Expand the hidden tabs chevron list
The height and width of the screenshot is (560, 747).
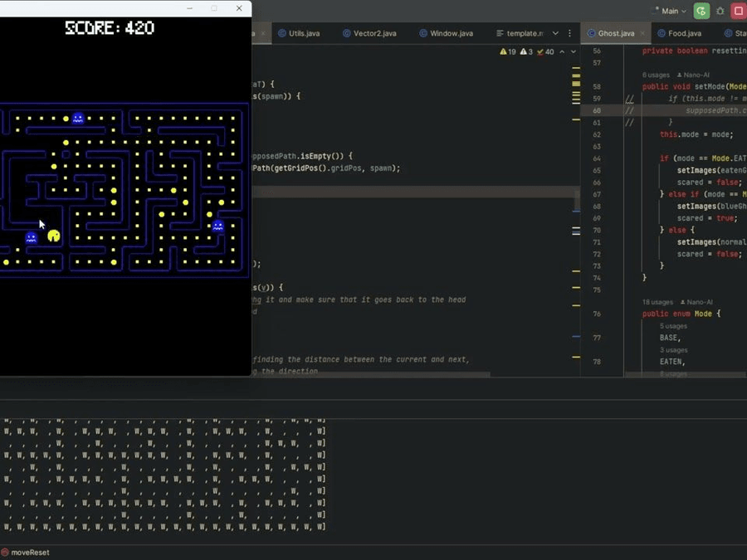(x=555, y=33)
